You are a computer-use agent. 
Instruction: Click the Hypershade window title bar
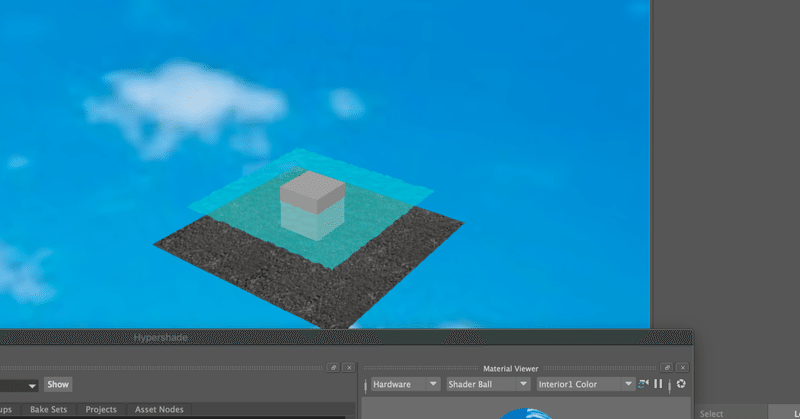click(346, 337)
